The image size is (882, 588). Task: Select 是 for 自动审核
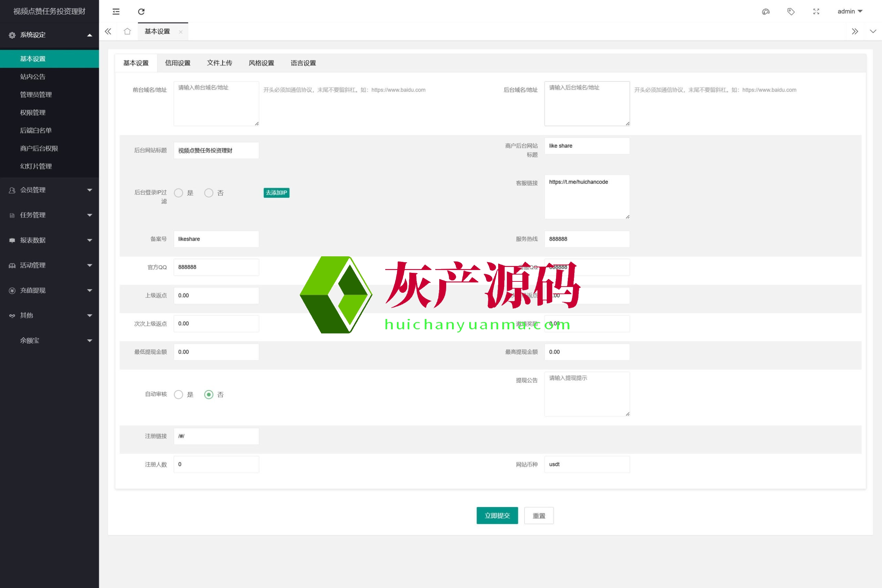(x=178, y=394)
